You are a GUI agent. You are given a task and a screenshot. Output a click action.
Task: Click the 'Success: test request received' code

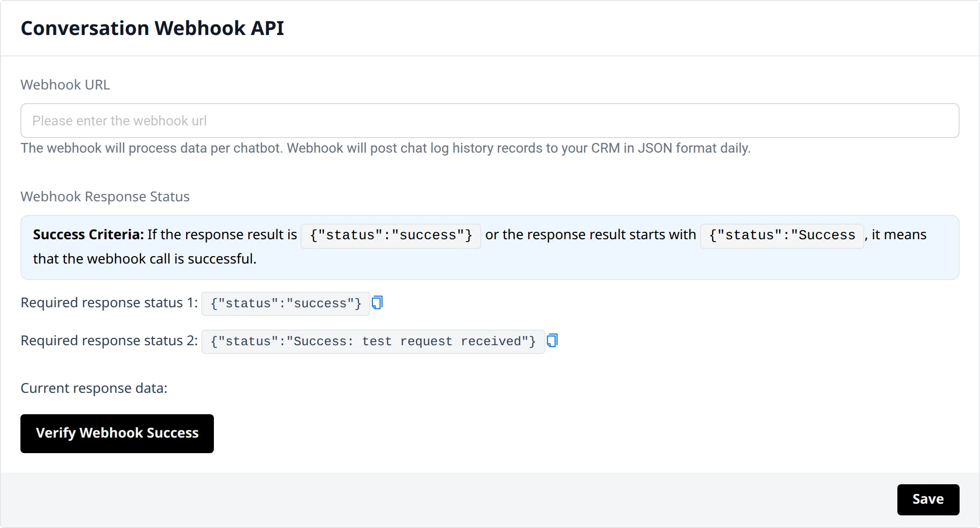point(373,342)
